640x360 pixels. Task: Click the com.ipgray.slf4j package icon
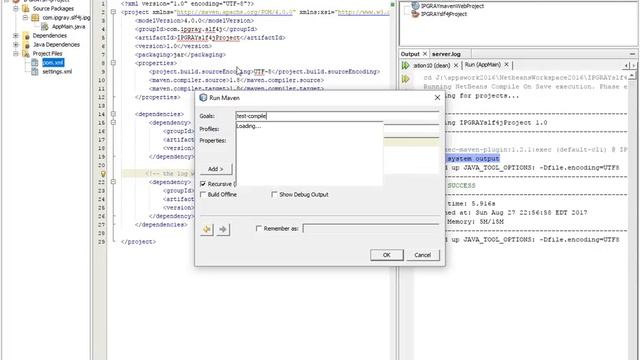[x=36, y=18]
